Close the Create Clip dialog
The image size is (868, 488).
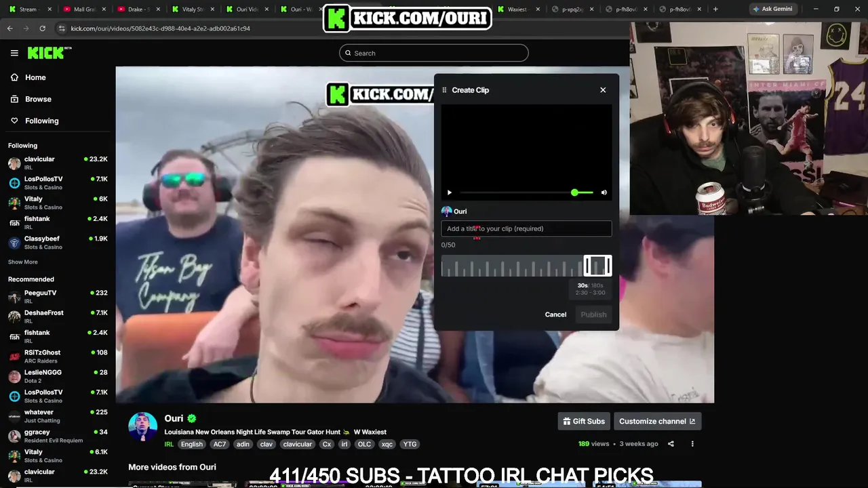pos(603,89)
